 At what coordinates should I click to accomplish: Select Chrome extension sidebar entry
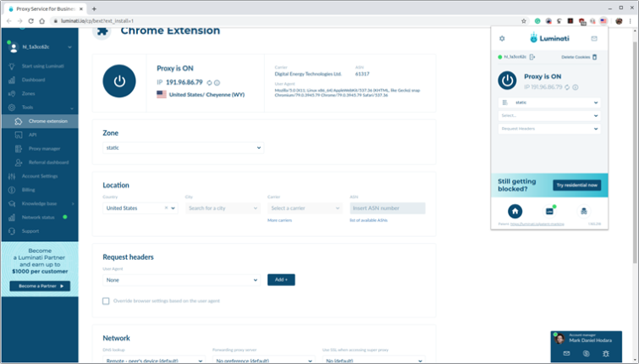40,121
